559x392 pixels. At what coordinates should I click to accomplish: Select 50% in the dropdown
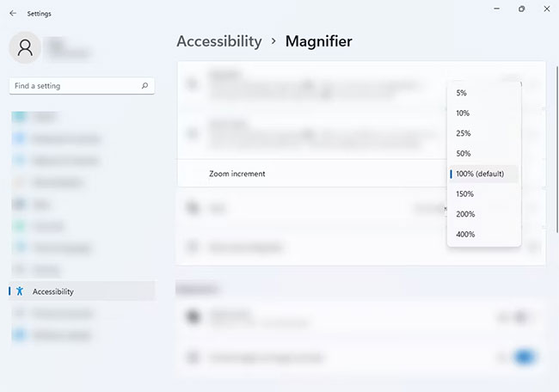coord(463,153)
